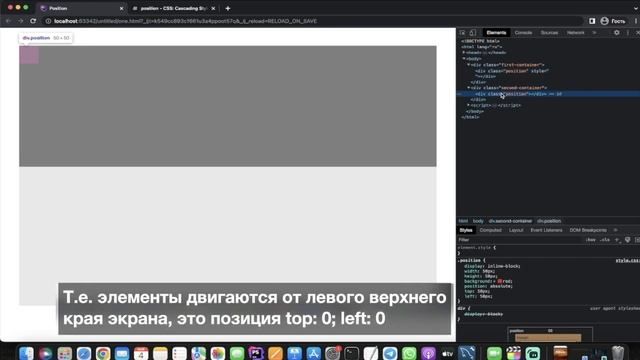Add a new style rule plus icon

coord(617,240)
